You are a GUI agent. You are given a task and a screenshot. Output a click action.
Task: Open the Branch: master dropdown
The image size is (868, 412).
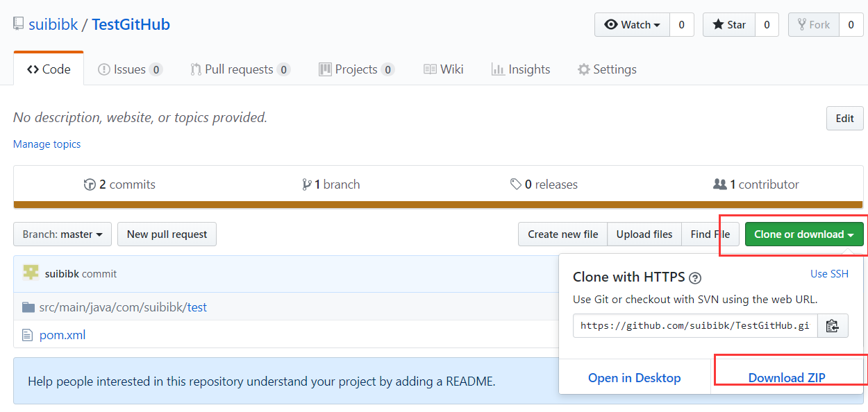pyautogui.click(x=62, y=234)
